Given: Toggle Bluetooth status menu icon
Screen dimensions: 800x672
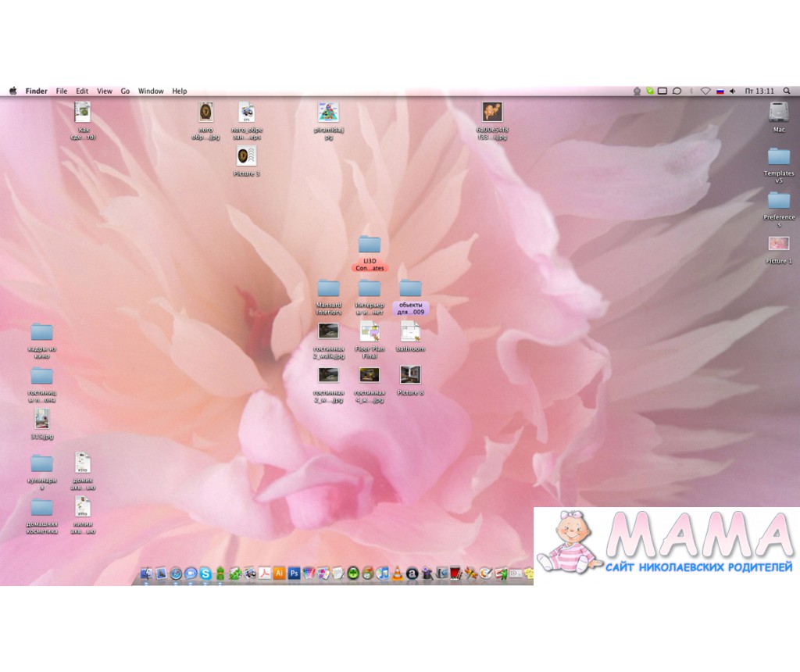Looking at the screenshot, I should click(691, 91).
